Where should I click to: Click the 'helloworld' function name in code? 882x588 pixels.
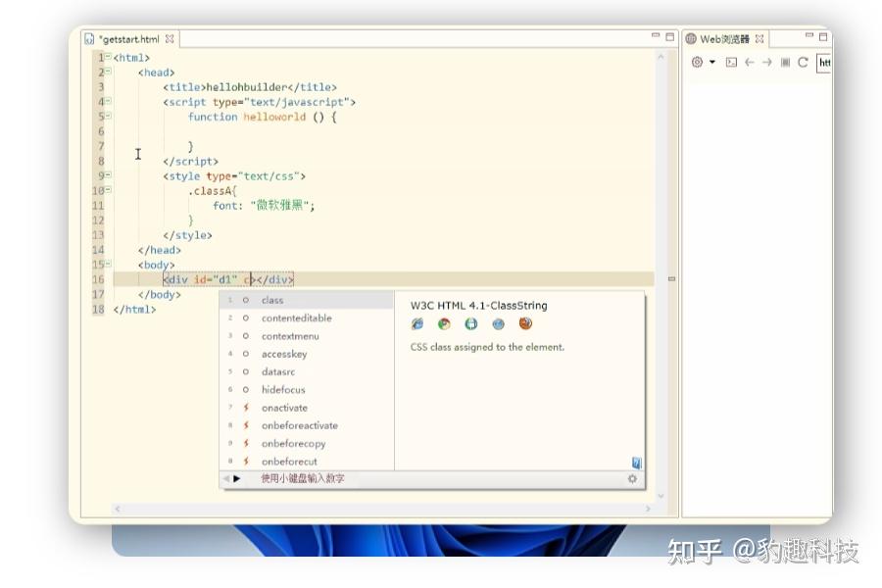(x=274, y=117)
